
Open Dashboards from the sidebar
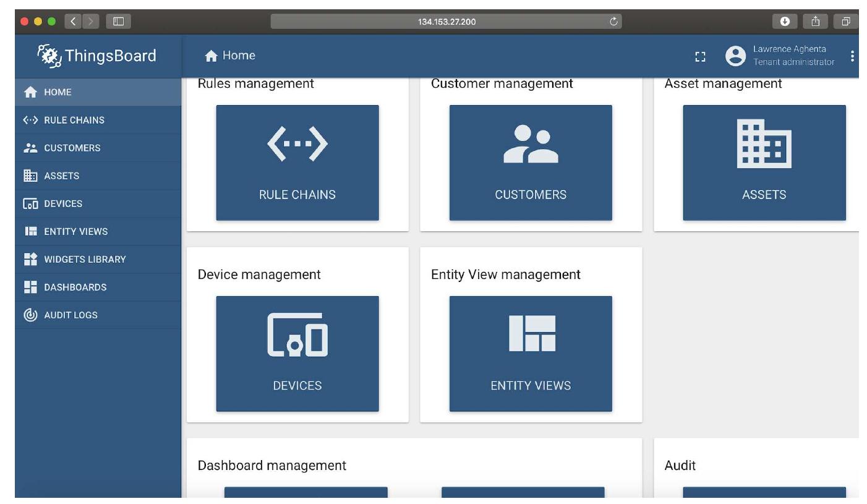pyautogui.click(x=75, y=287)
